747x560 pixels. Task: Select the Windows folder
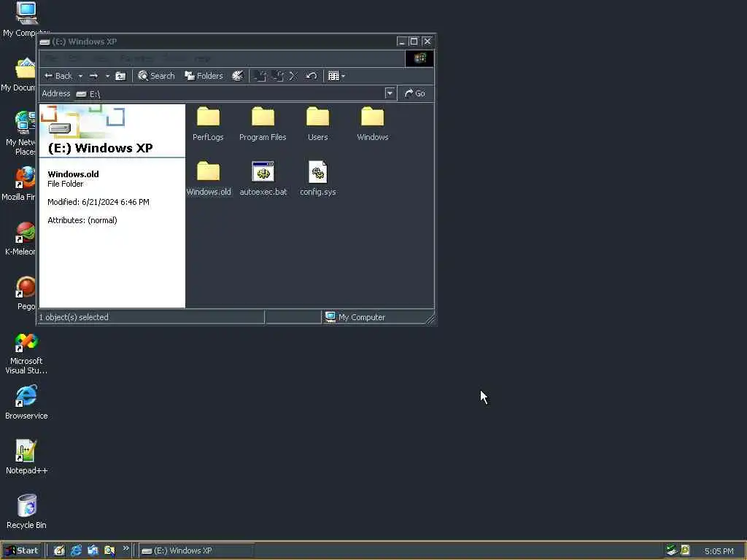373,124
